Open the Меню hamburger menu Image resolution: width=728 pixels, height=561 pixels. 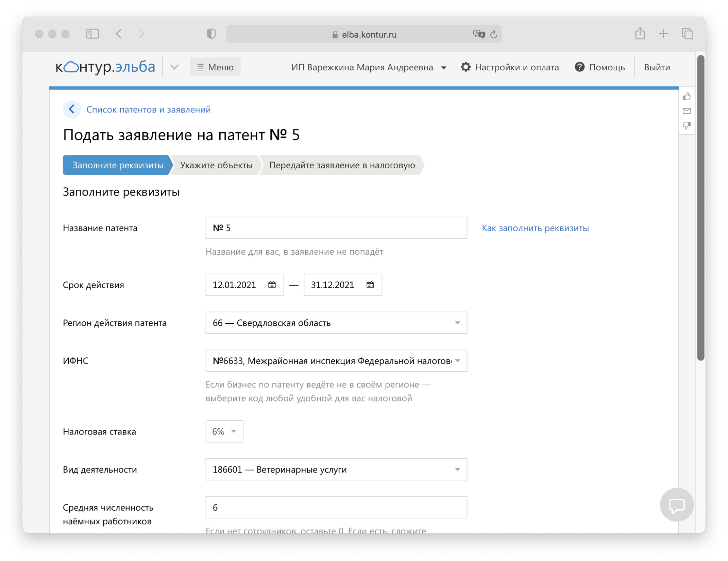(215, 67)
